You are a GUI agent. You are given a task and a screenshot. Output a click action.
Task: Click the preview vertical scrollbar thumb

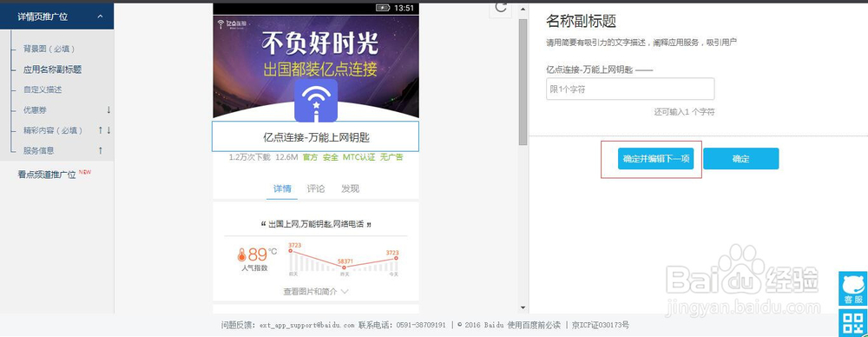523,82
